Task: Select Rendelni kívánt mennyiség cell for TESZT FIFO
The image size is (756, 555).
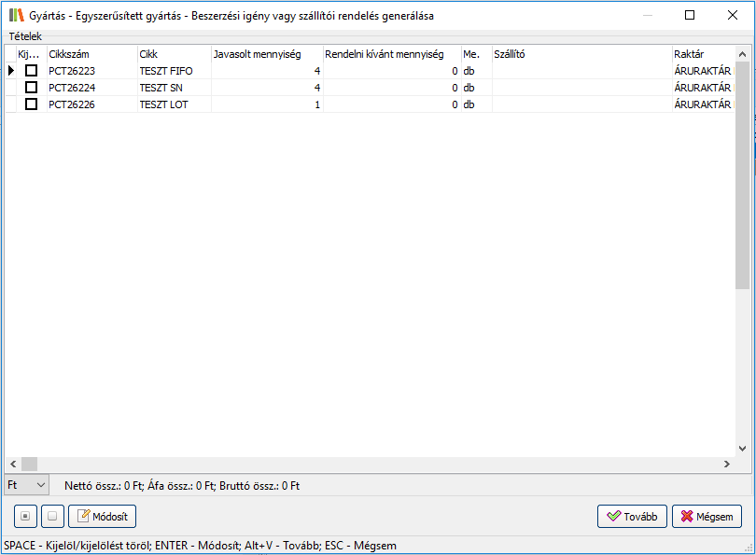Action: 391,71
